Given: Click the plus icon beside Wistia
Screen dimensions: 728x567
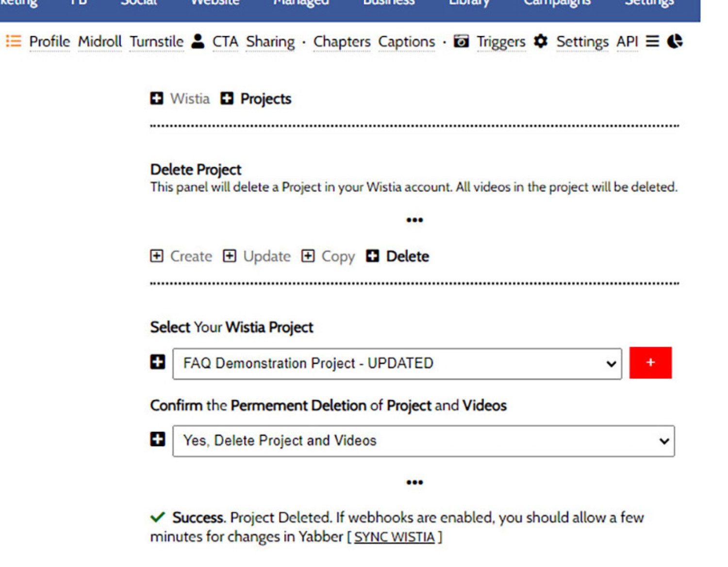Looking at the screenshot, I should [157, 99].
